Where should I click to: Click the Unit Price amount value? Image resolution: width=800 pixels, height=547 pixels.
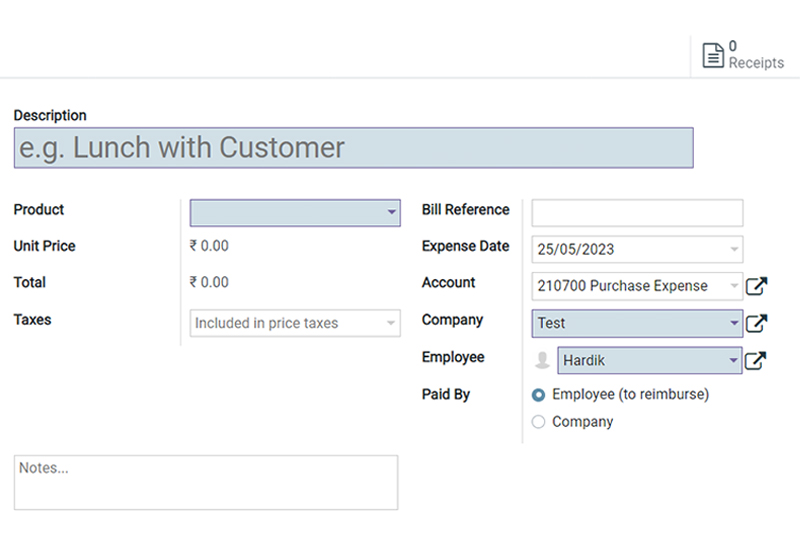(x=209, y=246)
